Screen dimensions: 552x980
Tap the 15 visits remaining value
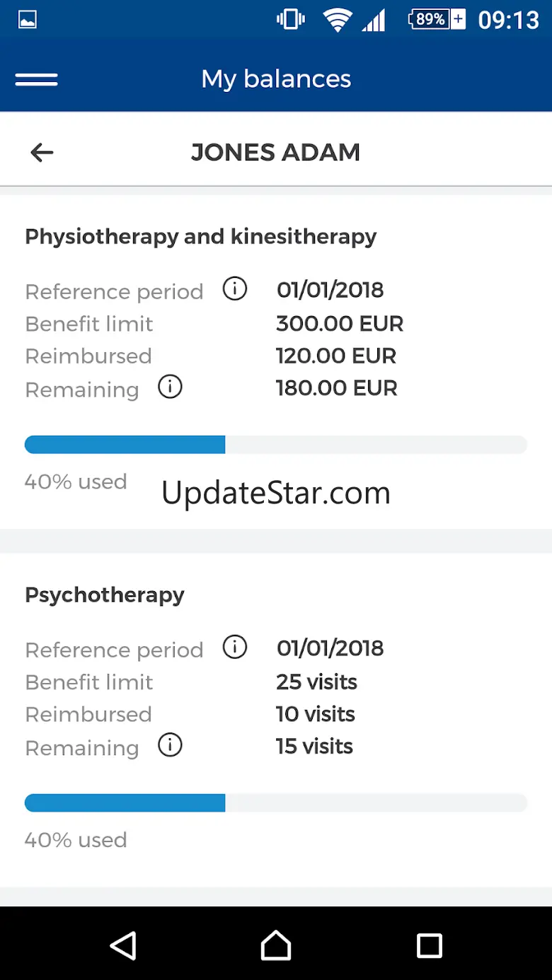point(314,747)
